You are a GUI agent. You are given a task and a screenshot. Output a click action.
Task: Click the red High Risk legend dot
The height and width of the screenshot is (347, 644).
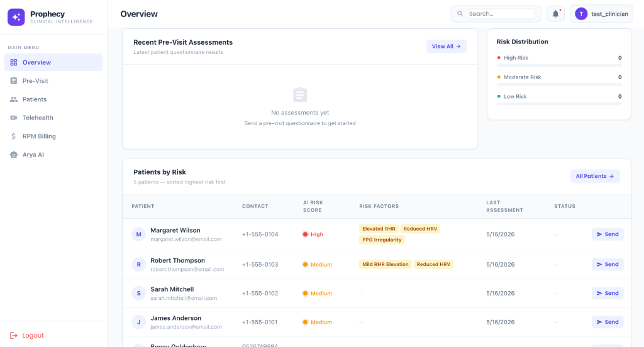point(499,58)
